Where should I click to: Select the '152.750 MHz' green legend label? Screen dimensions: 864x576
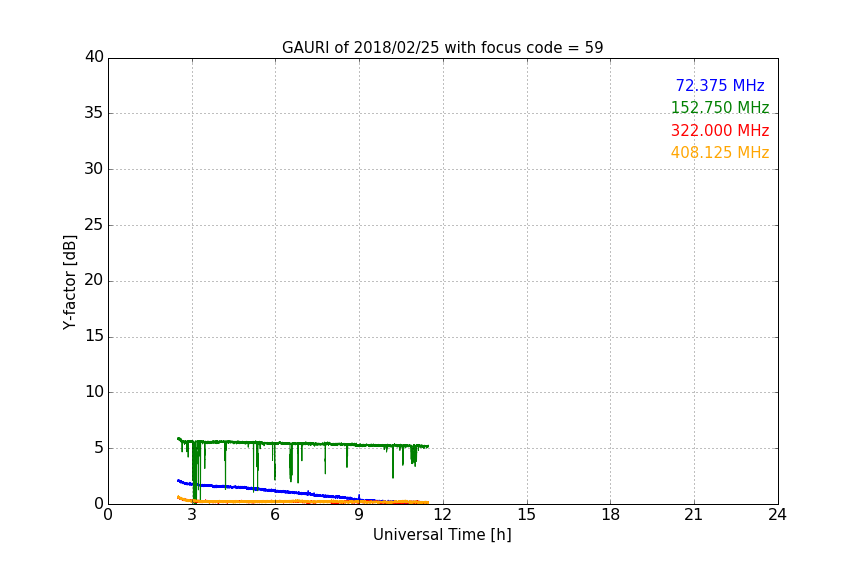[720, 107]
